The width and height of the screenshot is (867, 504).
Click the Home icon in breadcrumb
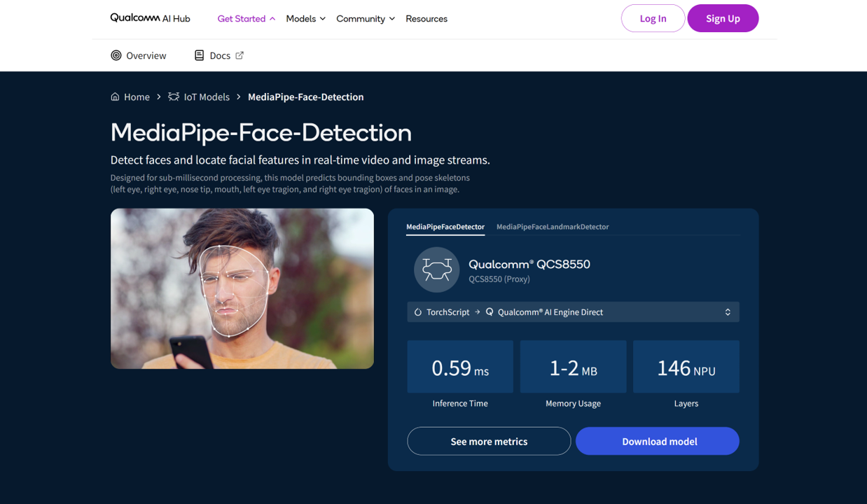point(115,97)
